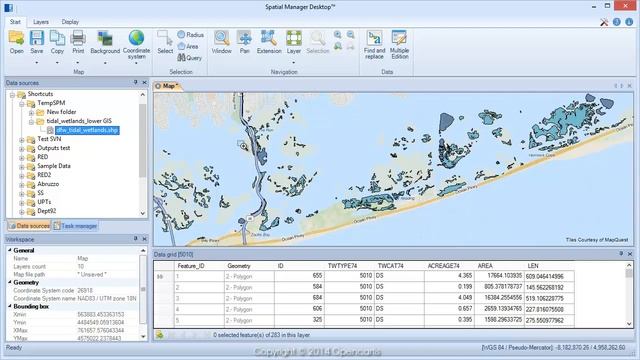Activate the Pan tool

click(244, 42)
